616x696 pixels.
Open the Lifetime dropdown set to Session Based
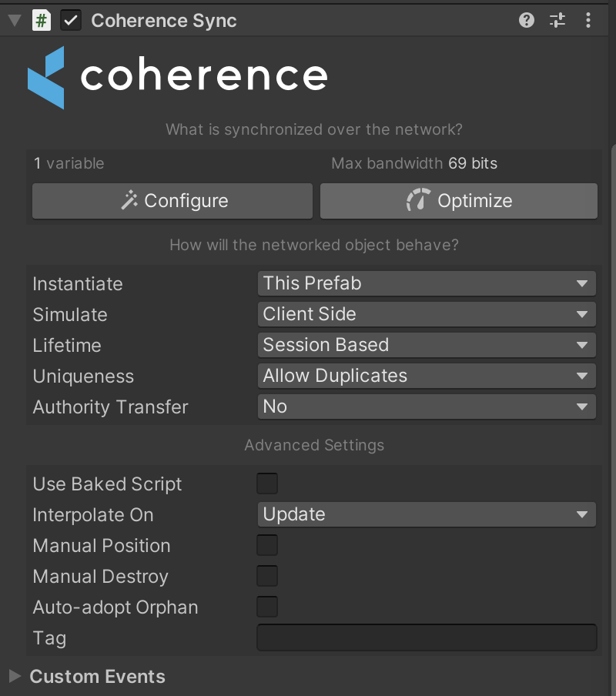point(426,345)
